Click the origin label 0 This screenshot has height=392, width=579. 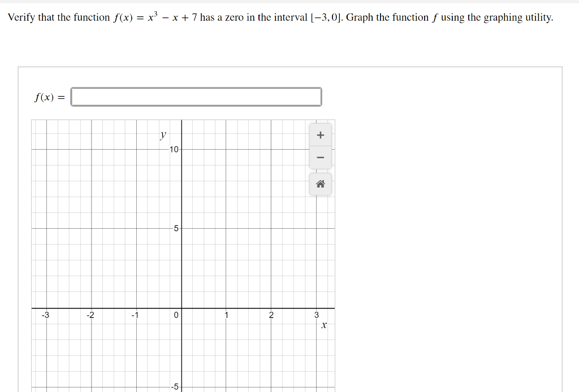click(x=176, y=315)
